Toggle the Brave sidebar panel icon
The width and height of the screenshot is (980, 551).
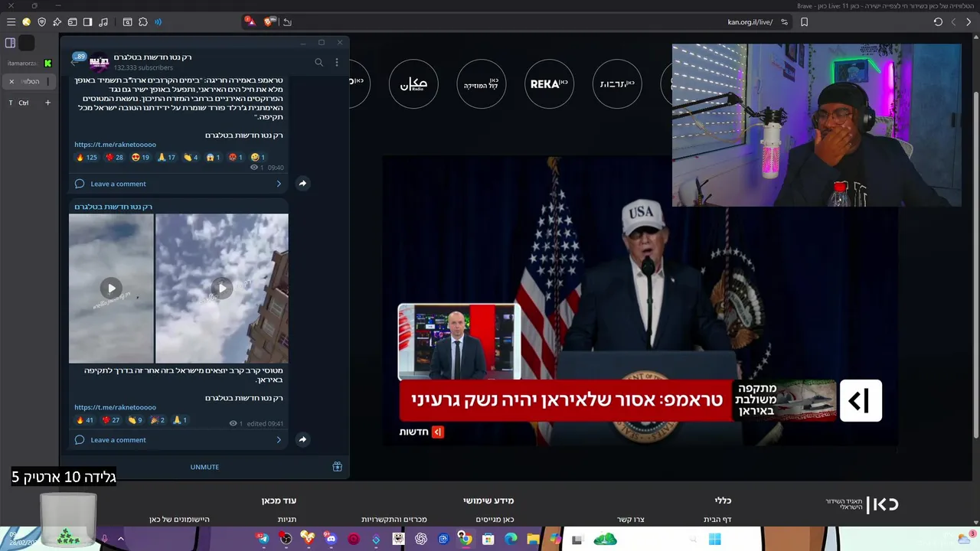tap(87, 22)
